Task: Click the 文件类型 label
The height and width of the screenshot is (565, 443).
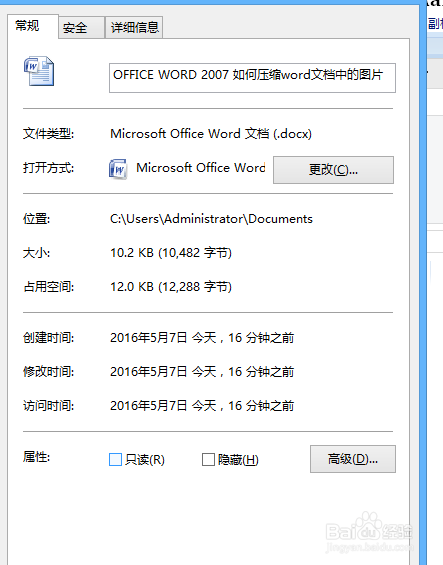Action: 49,134
